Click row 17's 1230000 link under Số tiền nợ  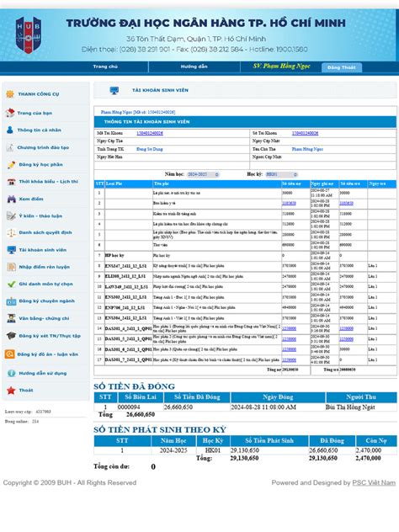(x=289, y=359)
